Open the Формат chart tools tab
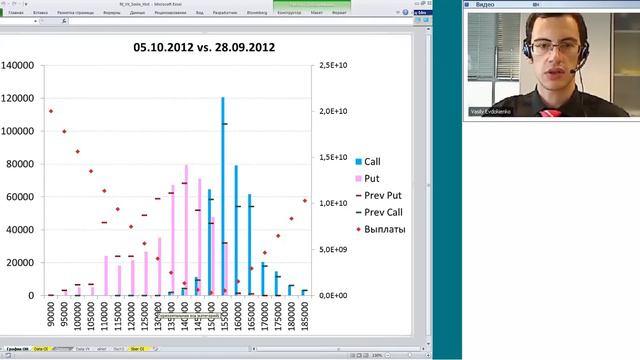 (339, 13)
